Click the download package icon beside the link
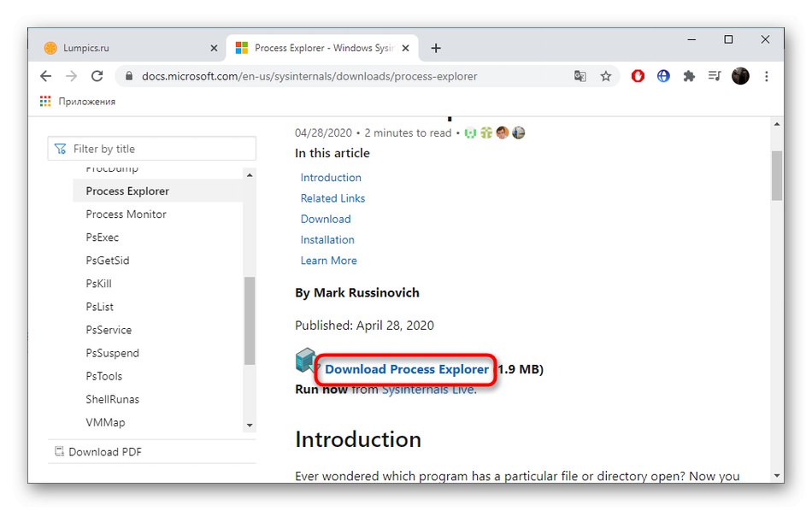 coord(306,361)
